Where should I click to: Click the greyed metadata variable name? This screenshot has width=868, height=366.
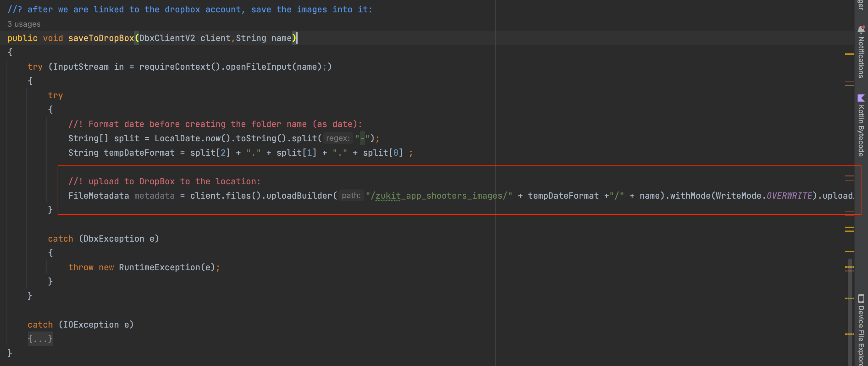[154, 195]
